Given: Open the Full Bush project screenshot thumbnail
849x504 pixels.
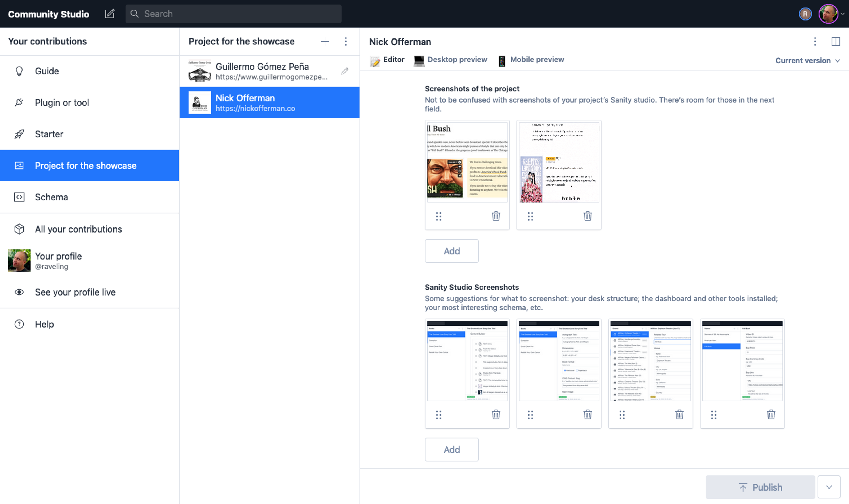Looking at the screenshot, I should point(467,162).
